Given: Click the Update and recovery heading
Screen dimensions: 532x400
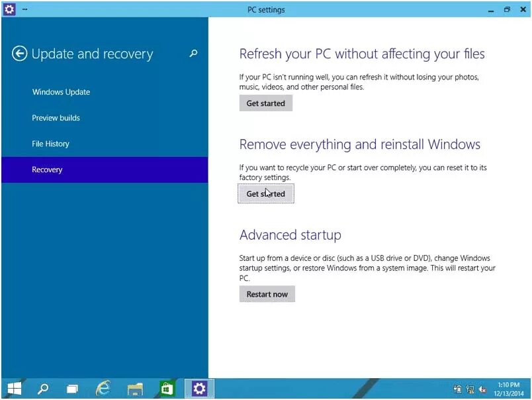Looking at the screenshot, I should [x=92, y=54].
